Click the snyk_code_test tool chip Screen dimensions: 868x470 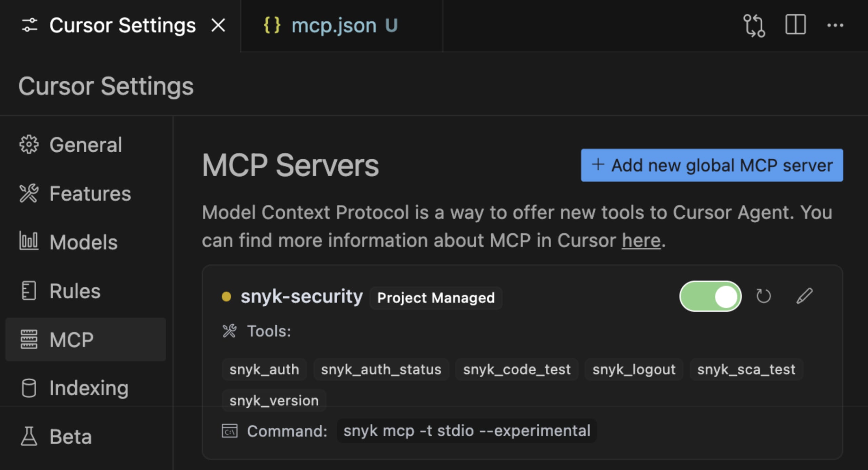tap(517, 369)
